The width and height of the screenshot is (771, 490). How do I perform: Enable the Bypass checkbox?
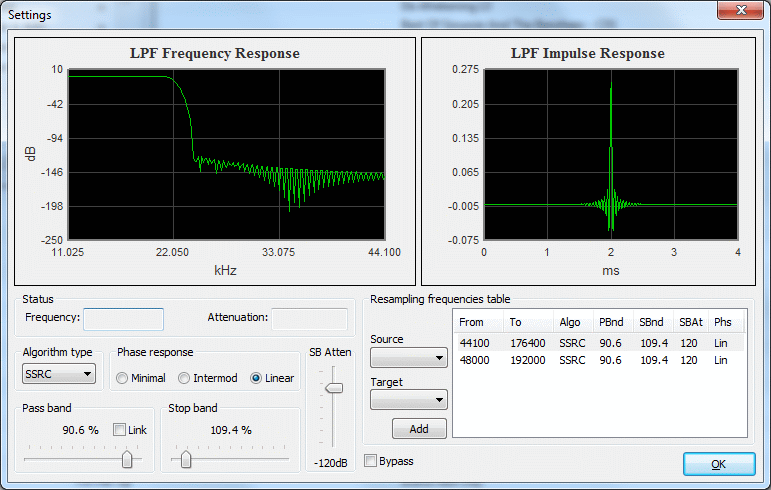(371, 461)
